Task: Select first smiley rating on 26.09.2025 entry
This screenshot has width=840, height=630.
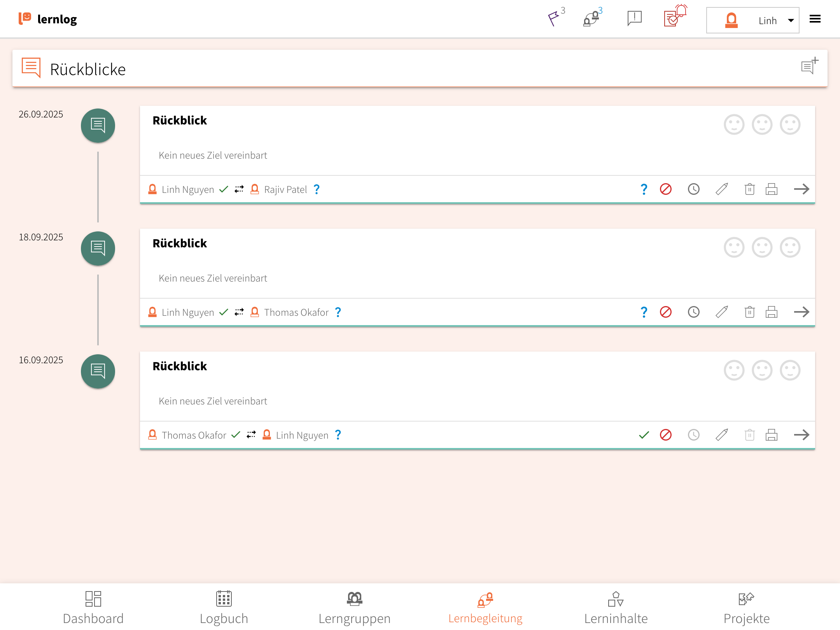Action: 734,125
